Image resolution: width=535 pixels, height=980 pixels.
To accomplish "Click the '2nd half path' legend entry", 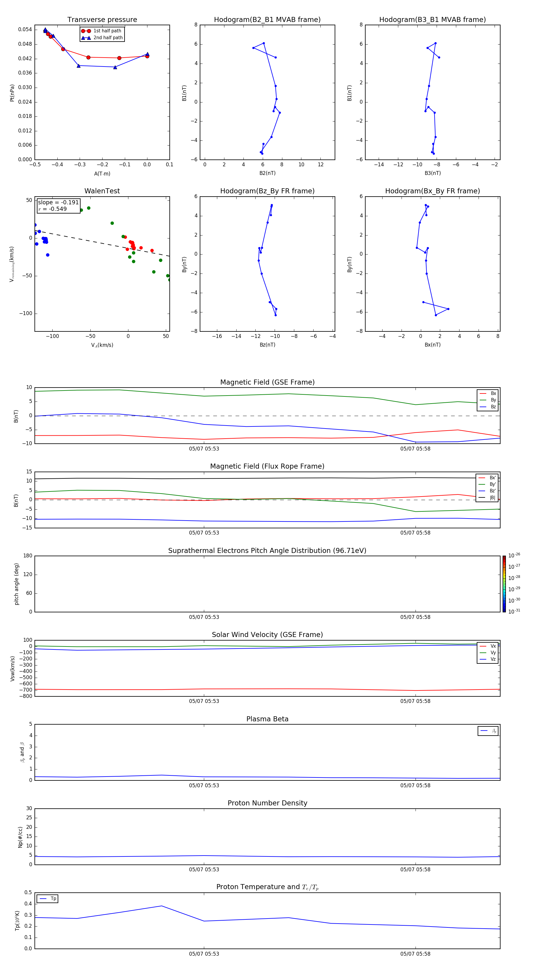I will (x=103, y=38).
